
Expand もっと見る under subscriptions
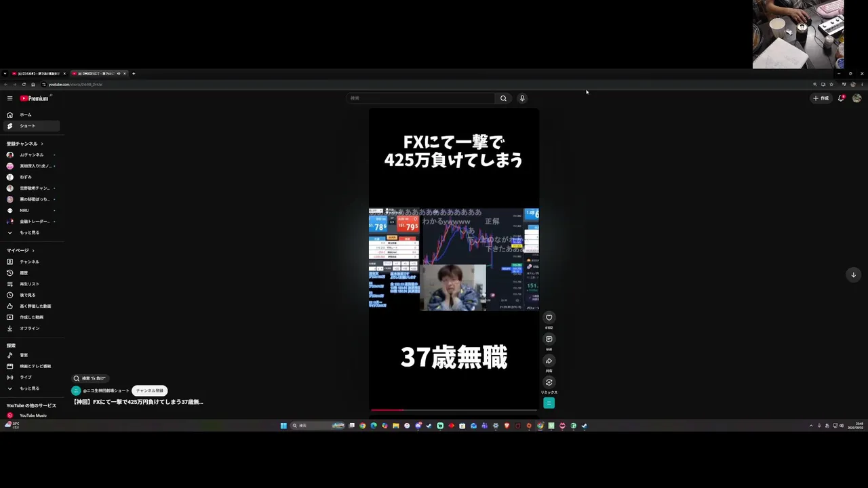pos(31,232)
